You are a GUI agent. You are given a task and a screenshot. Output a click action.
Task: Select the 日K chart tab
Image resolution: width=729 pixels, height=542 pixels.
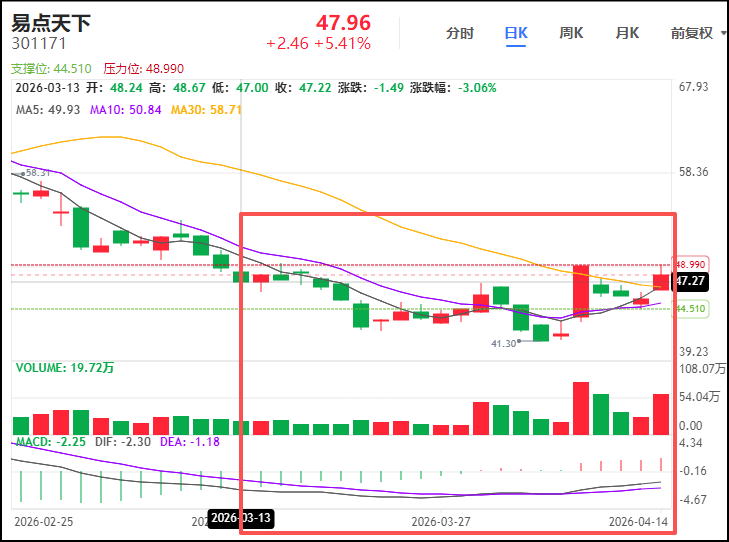[x=516, y=33]
